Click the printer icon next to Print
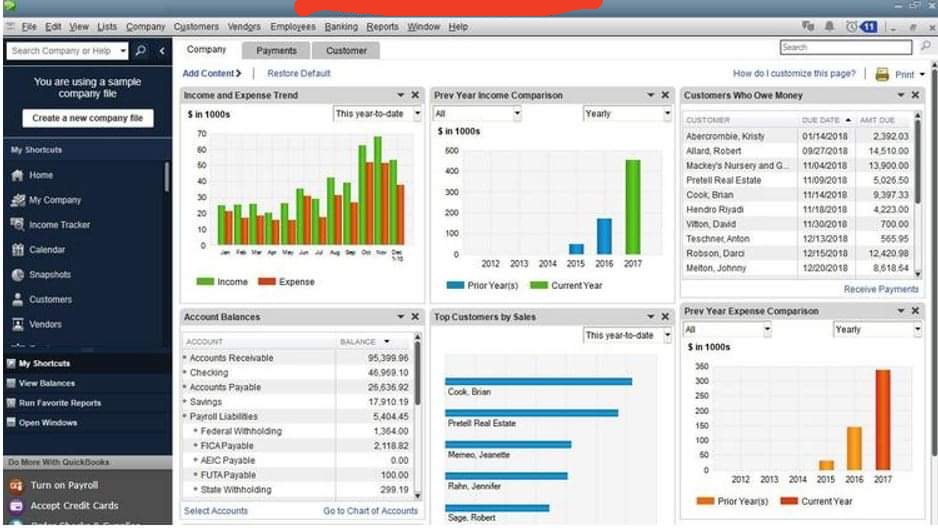The width and height of the screenshot is (938, 528). pos(882,74)
